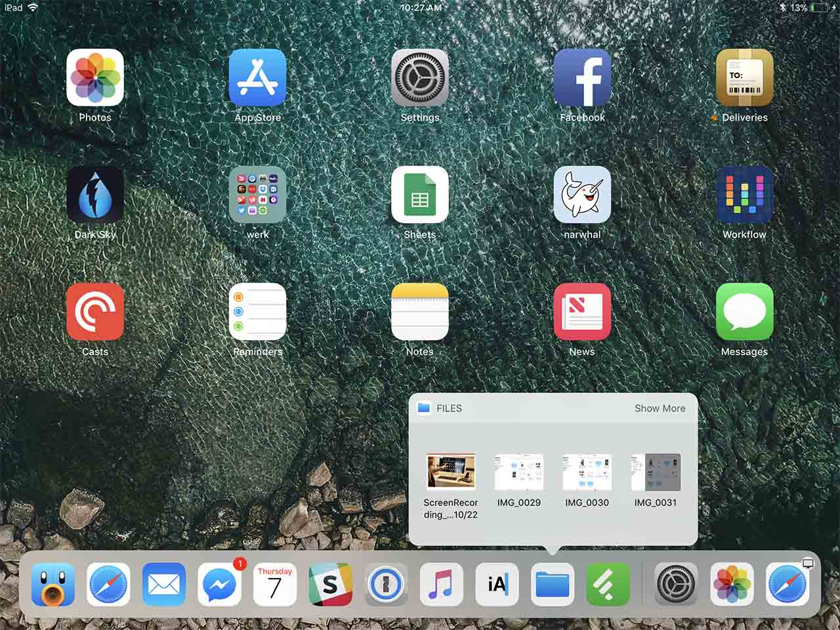Open the IMG_0030 file thumbnail
The image size is (840, 630).
pos(587,471)
